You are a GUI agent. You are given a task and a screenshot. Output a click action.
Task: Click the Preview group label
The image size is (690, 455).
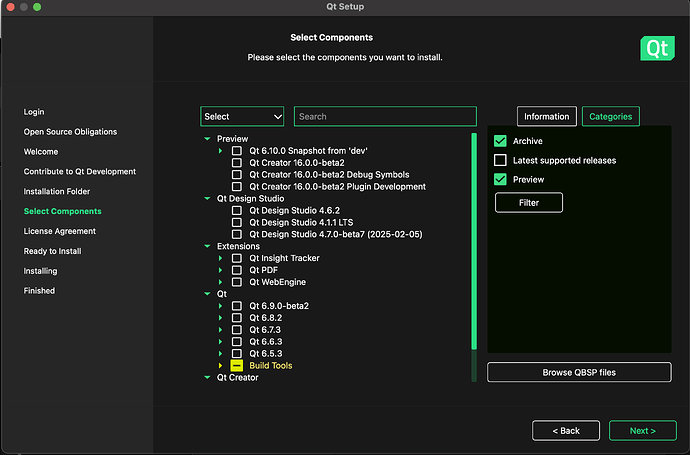pos(232,139)
